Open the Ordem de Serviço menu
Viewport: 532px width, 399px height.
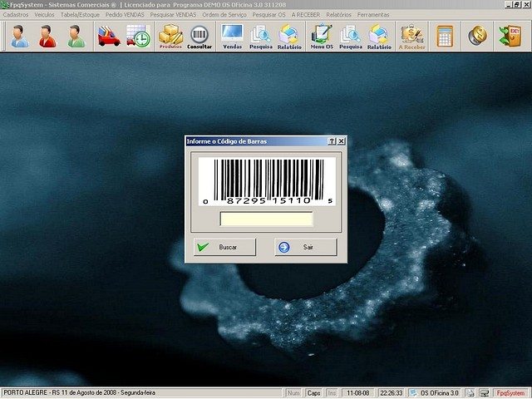click(x=224, y=15)
